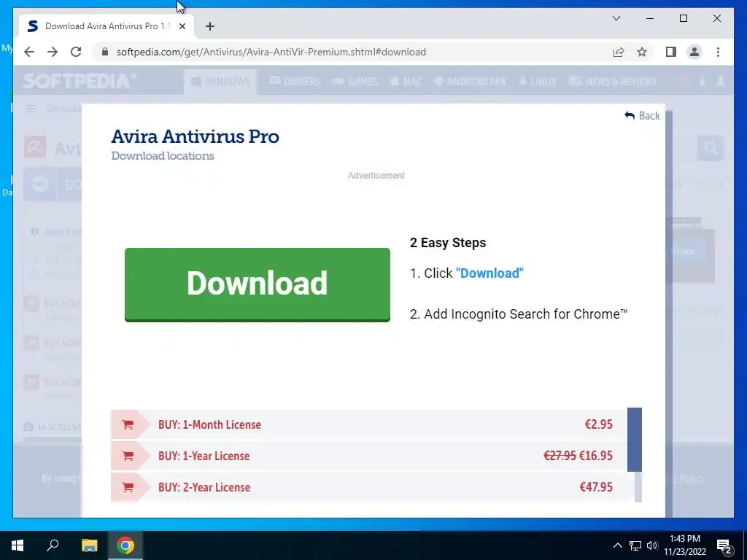Click the Back arrow icon in popup
The width and height of the screenshot is (747, 560).
(630, 116)
